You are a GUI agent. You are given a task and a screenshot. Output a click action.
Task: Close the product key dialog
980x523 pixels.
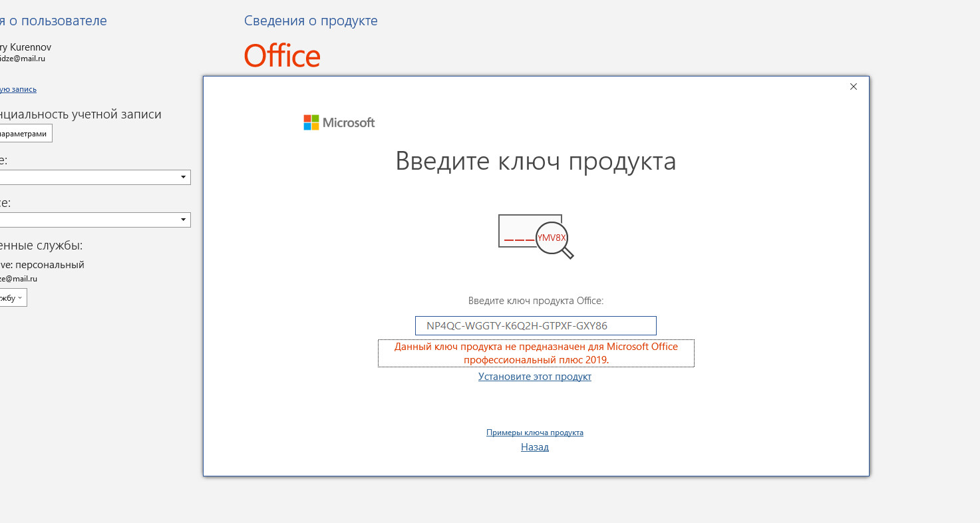click(854, 87)
